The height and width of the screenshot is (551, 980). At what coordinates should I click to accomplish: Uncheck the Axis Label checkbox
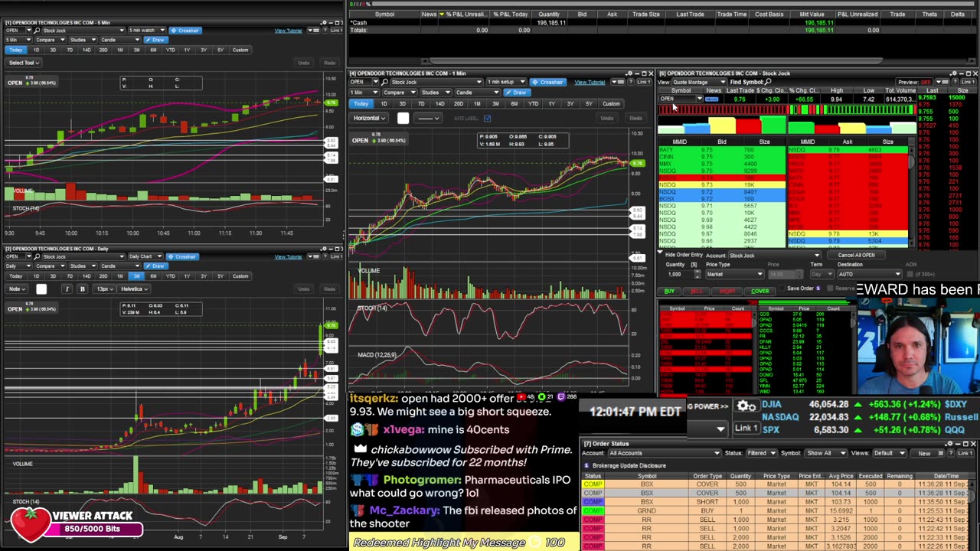point(487,118)
